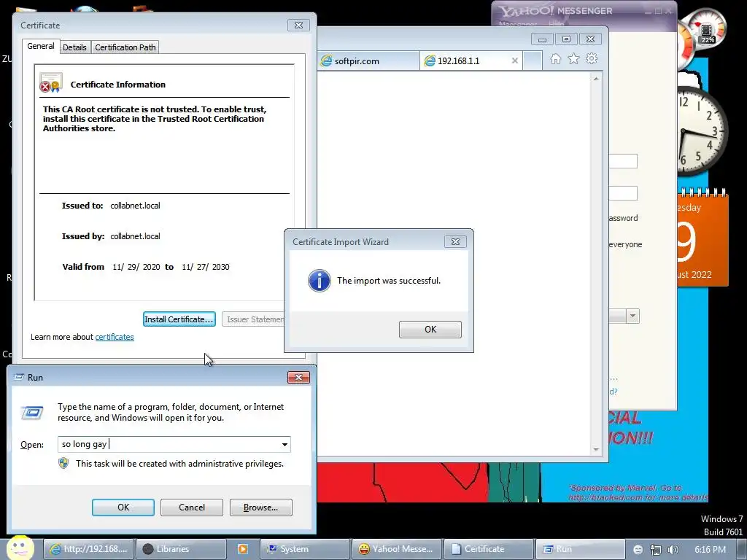
Task: Open a new blank browser tab
Action: point(532,61)
